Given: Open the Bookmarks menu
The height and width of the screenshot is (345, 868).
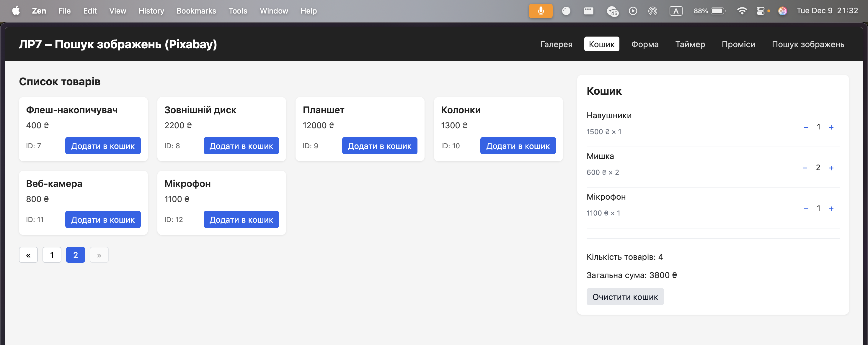Looking at the screenshot, I should (196, 11).
